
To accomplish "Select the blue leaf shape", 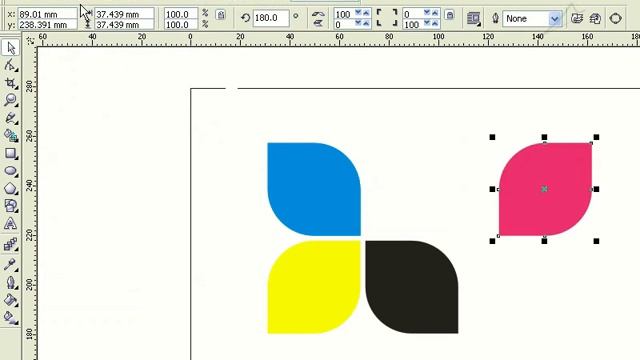I will point(314,189).
